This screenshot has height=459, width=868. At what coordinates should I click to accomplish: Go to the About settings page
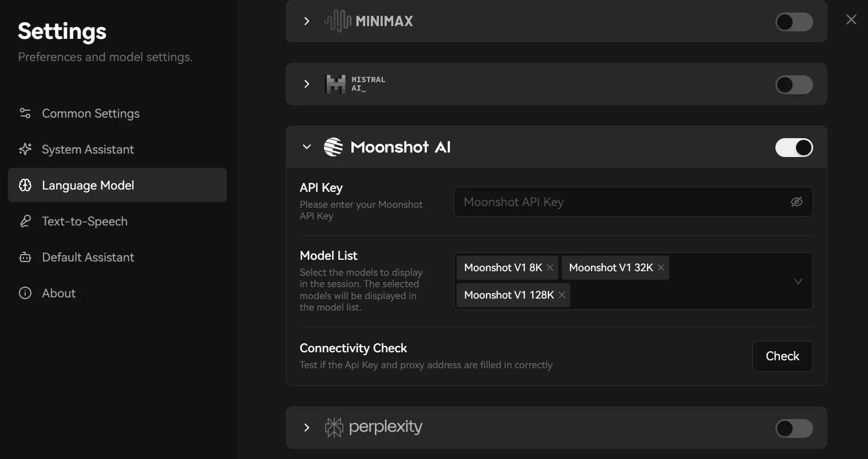[59, 293]
